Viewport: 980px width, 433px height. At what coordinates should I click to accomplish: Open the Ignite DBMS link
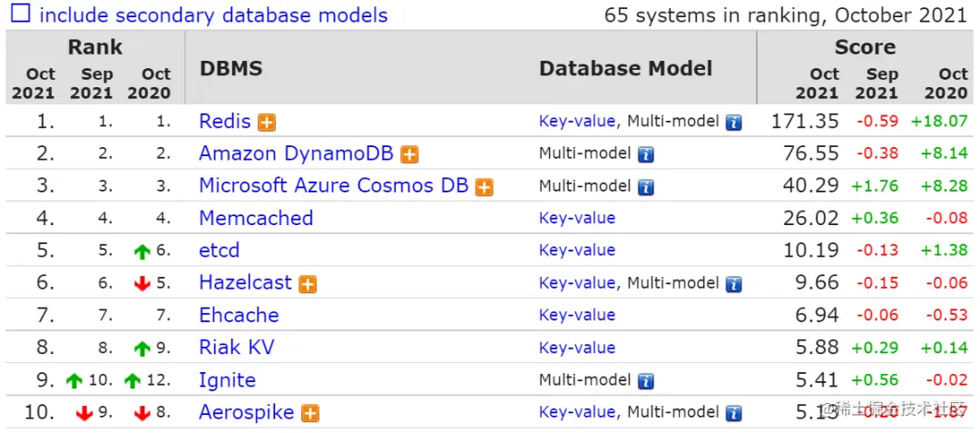227,380
